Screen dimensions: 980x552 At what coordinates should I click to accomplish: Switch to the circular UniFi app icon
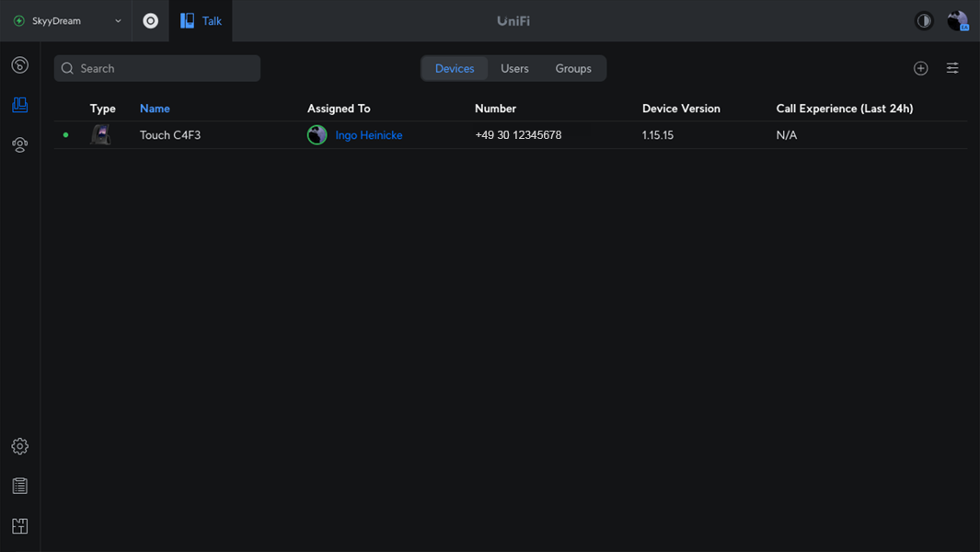[151, 20]
